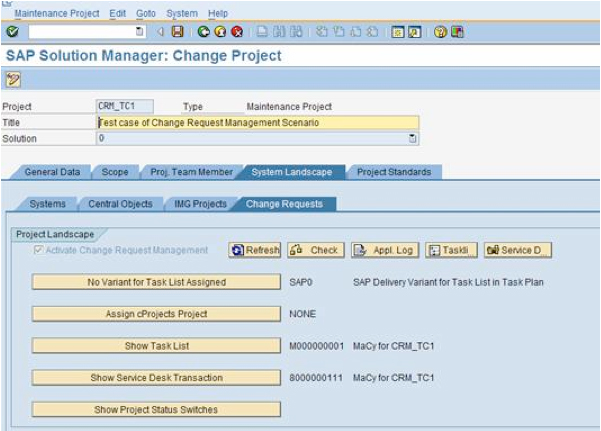This screenshot has height=431, width=601.
Task: Click the Taskli... button
Action: [x=451, y=250]
